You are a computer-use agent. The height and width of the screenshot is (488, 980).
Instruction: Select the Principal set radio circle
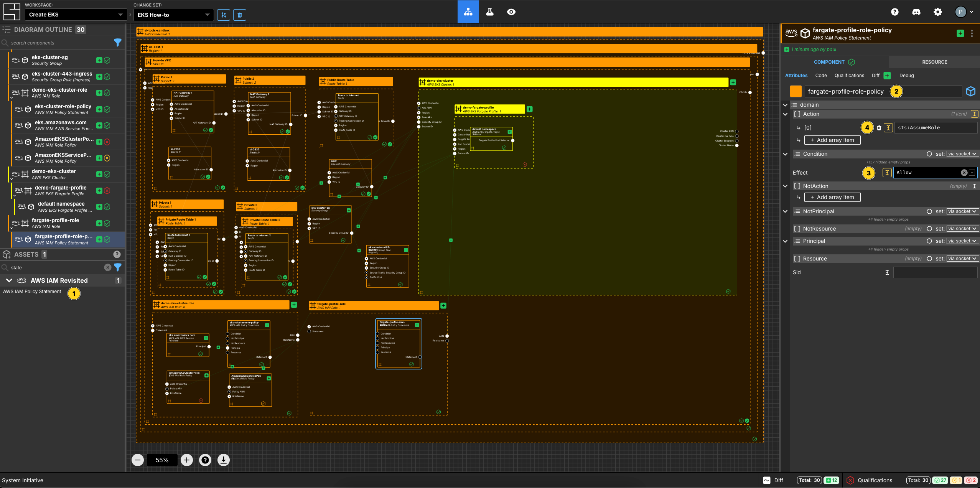(929, 241)
